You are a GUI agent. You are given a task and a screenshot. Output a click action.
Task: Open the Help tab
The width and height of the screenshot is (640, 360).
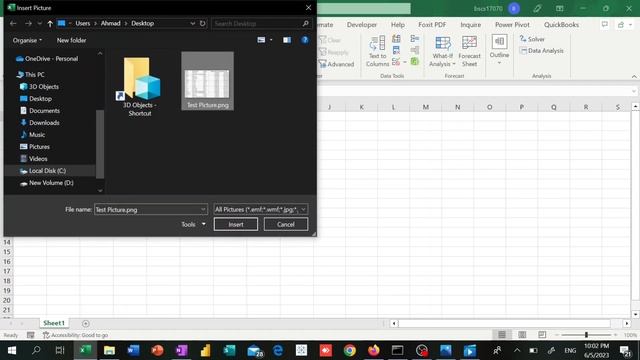(x=398, y=24)
